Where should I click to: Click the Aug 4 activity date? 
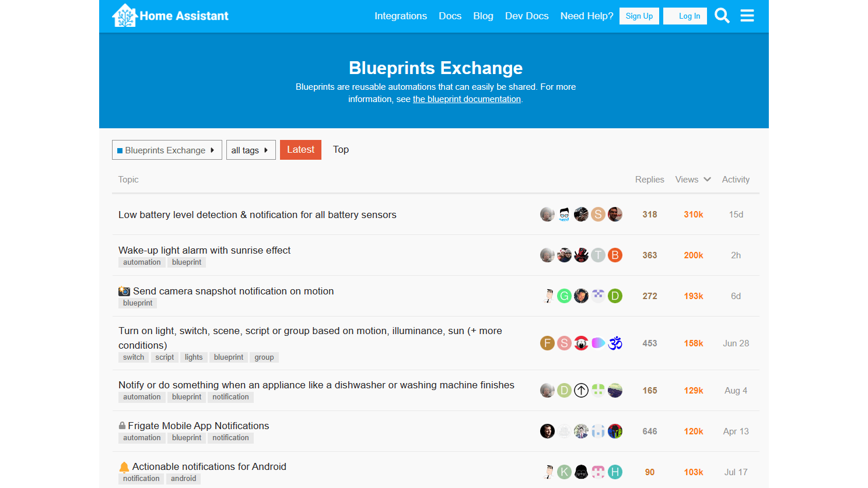coord(736,391)
